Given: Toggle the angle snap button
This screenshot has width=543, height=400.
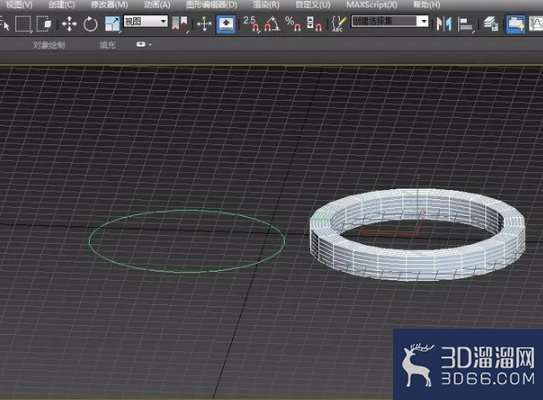Looking at the screenshot, I should [272, 24].
